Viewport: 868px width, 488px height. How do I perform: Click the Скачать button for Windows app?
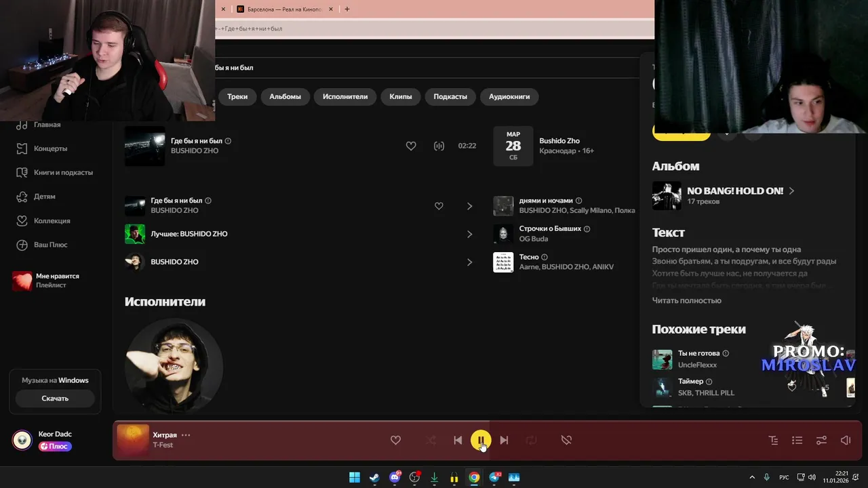click(x=55, y=399)
